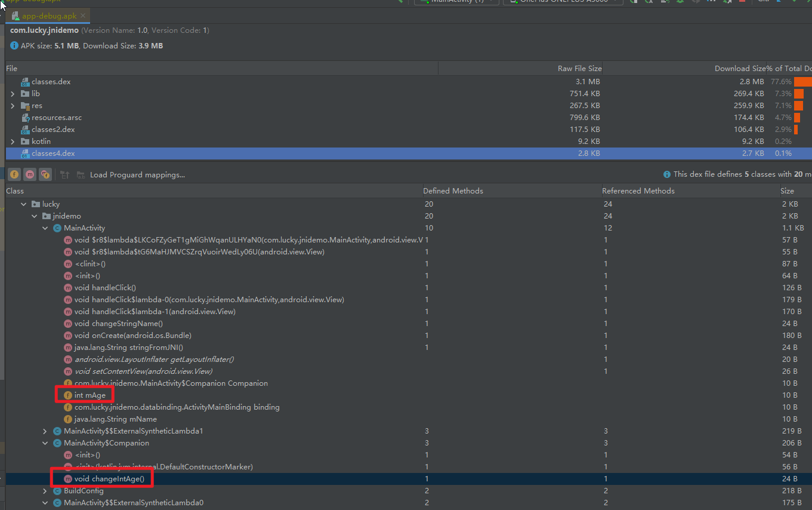Click the 77.6% orange size bar
The width and height of the screenshot is (812, 510).
click(x=803, y=82)
